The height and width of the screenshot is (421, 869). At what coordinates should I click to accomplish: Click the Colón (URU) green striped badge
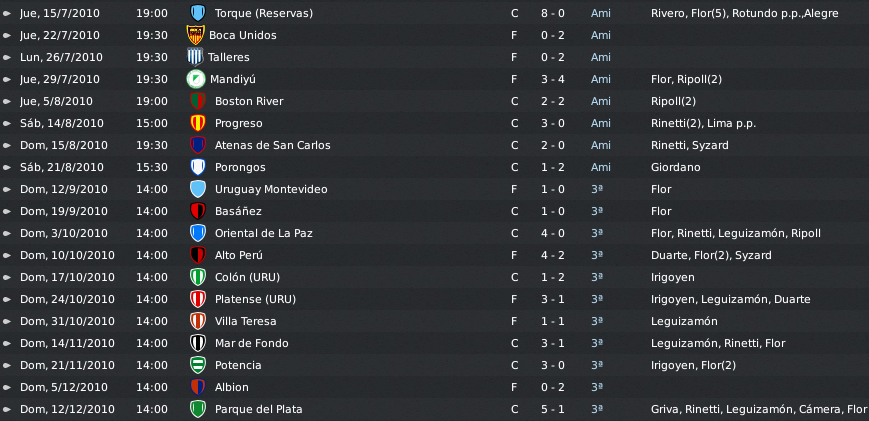tap(198, 277)
